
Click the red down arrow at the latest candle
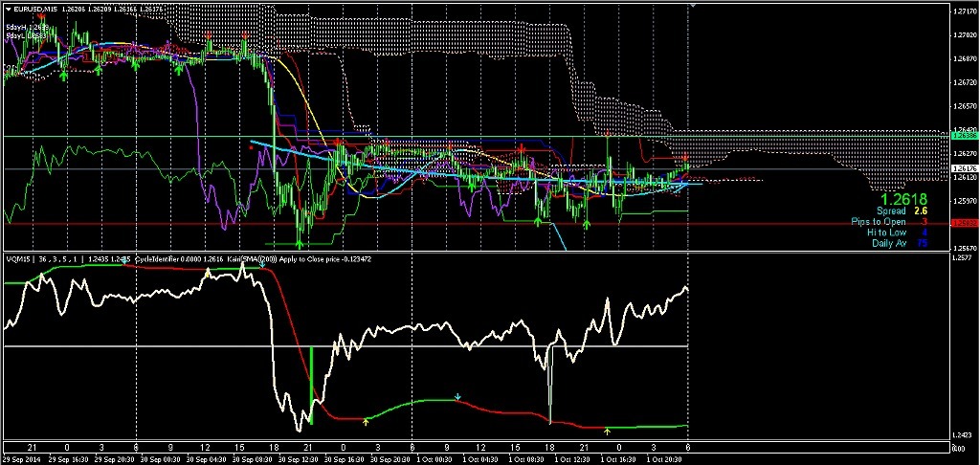(x=685, y=156)
